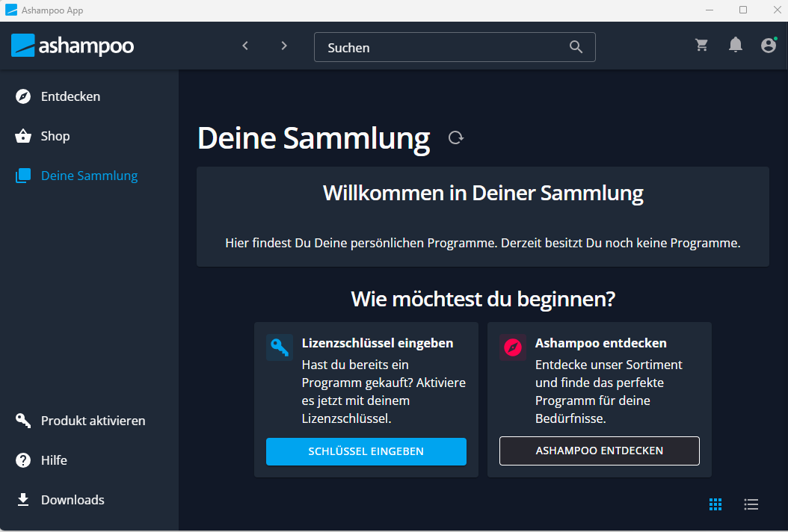Click the Wie möchtest du beginnen? heading
The width and height of the screenshot is (788, 532).
click(x=483, y=299)
